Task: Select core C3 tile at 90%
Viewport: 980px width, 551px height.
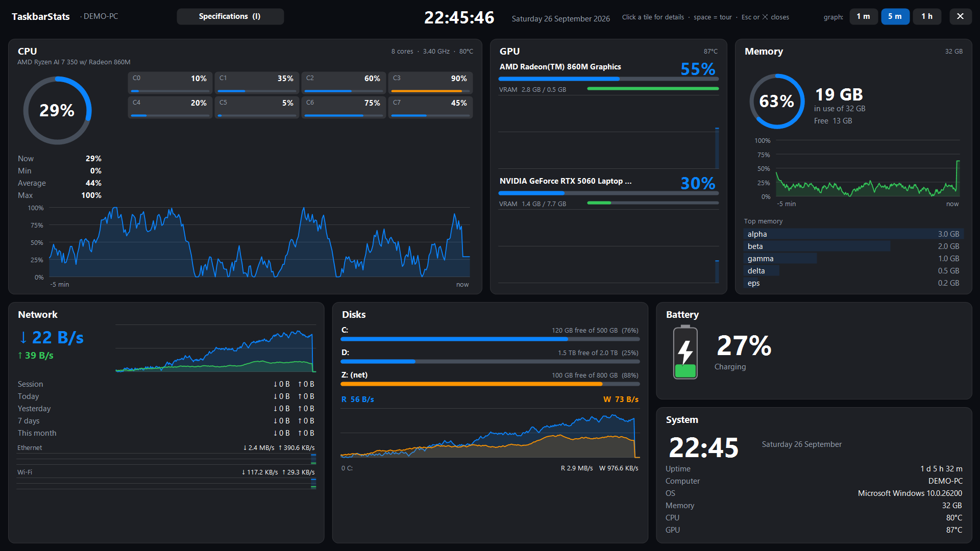Action: tap(430, 83)
